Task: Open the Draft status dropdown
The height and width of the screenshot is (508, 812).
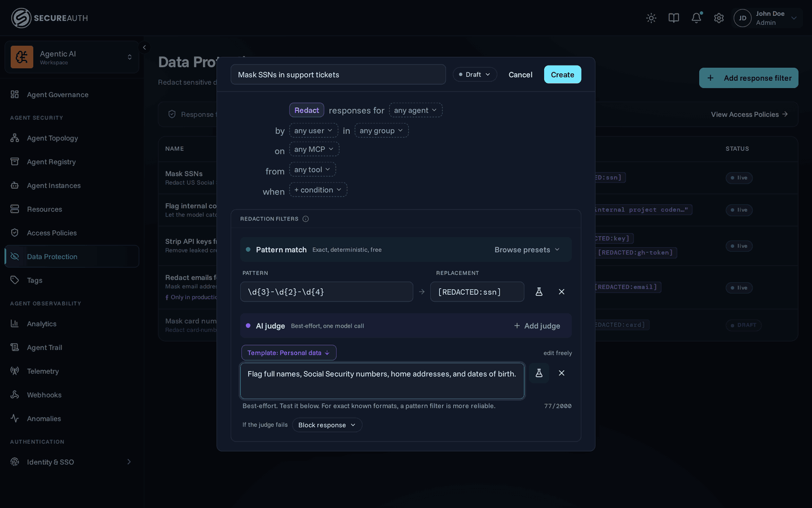Action: tap(475, 75)
